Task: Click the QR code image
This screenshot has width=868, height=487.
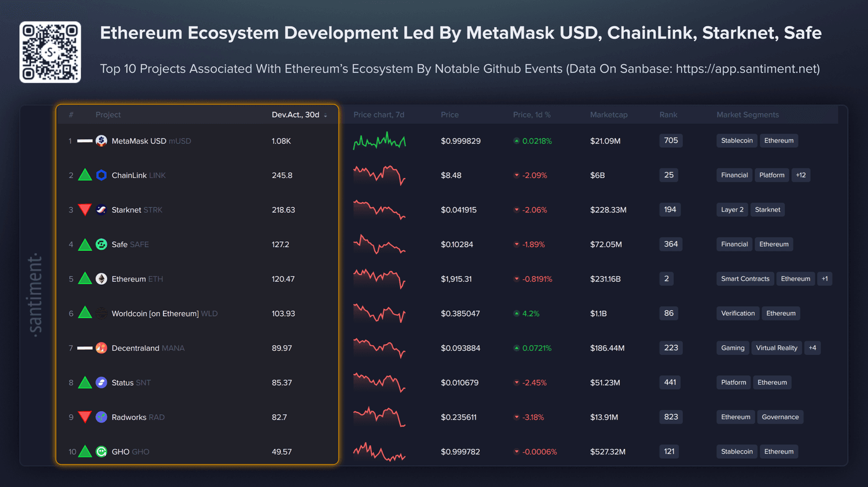Action: coord(50,52)
